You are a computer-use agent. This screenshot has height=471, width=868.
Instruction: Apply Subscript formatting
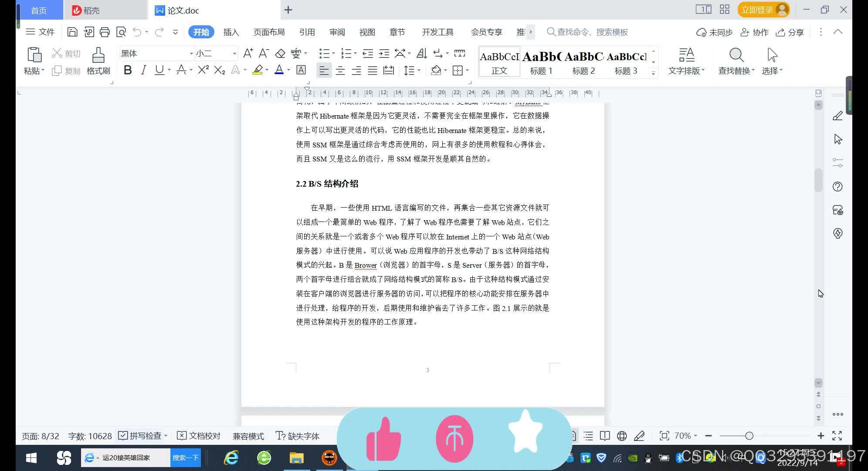(220, 70)
